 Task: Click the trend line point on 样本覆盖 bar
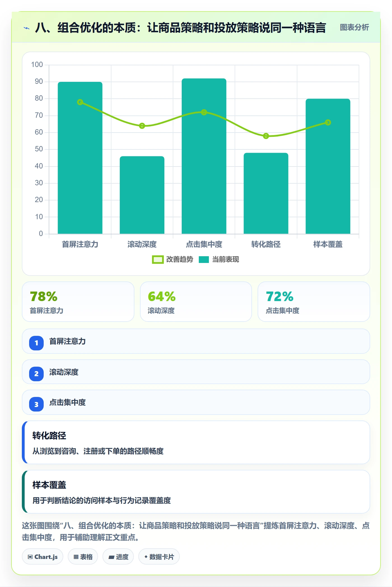(328, 123)
